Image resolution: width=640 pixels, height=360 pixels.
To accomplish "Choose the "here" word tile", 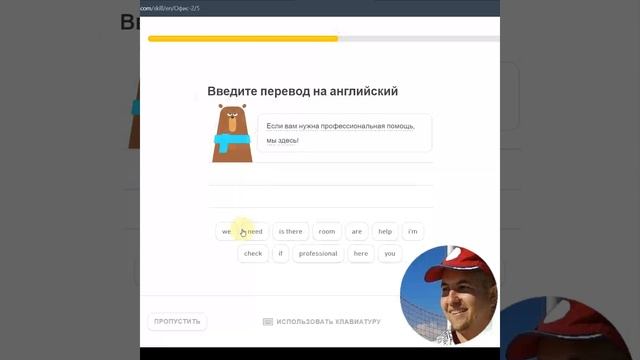I will click(x=361, y=253).
